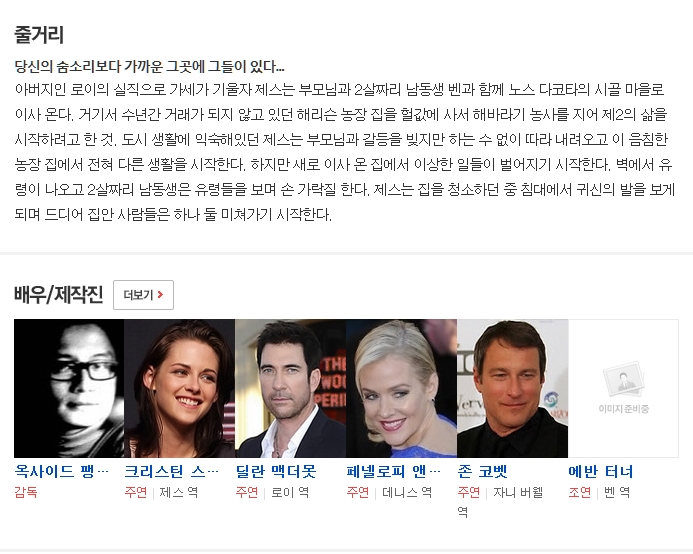Click the 로이 역 role text
Image resolution: width=693 pixels, height=554 pixels.
(290, 492)
